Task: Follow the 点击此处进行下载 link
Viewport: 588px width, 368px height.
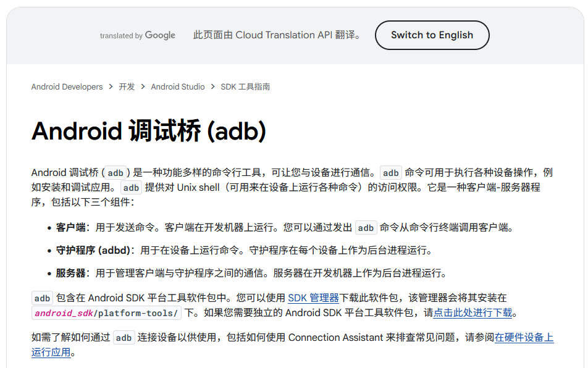Action: tap(472, 313)
